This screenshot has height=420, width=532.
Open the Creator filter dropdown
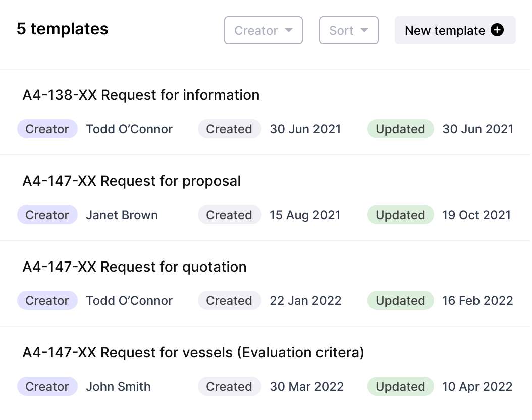coord(263,31)
